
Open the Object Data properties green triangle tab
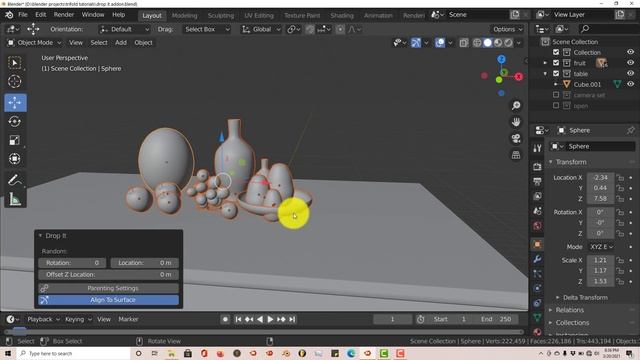click(x=537, y=317)
